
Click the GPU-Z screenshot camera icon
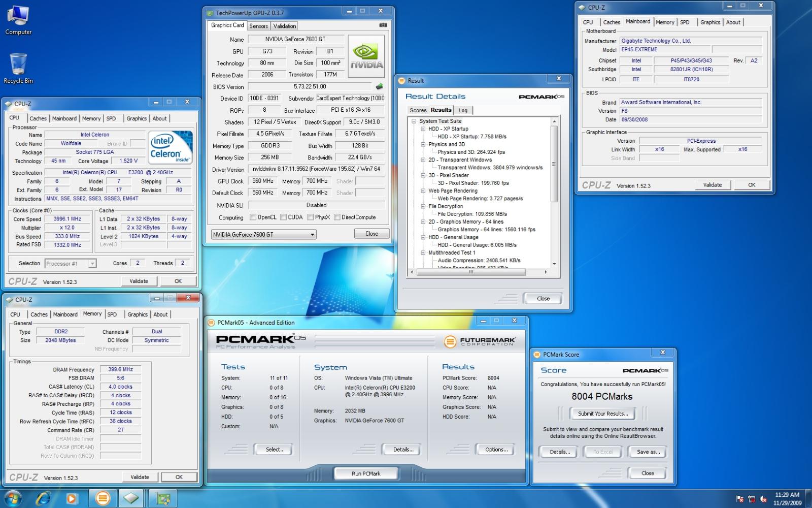(383, 25)
